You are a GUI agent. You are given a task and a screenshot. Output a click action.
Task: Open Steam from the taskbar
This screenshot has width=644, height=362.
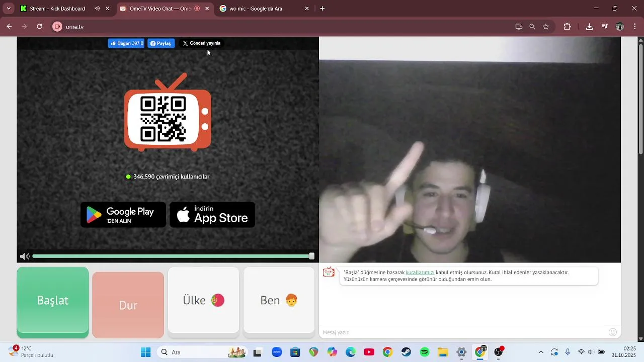[406, 352]
